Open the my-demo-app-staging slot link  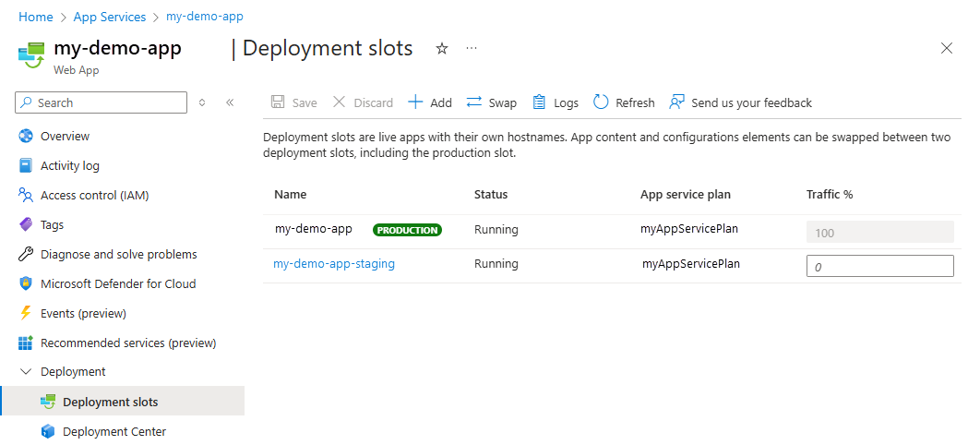334,264
